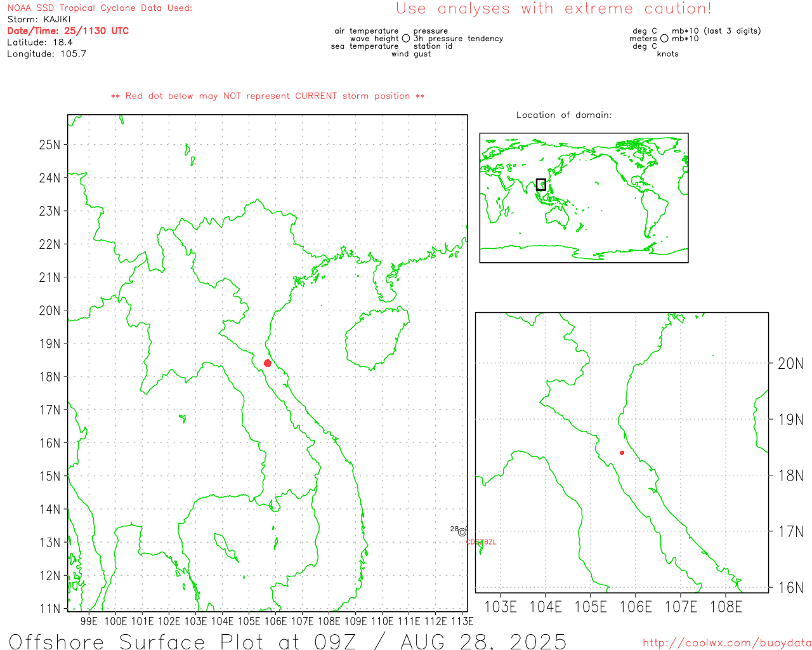
Task: Click the 11N latitude label on main map
Action: click(x=49, y=609)
